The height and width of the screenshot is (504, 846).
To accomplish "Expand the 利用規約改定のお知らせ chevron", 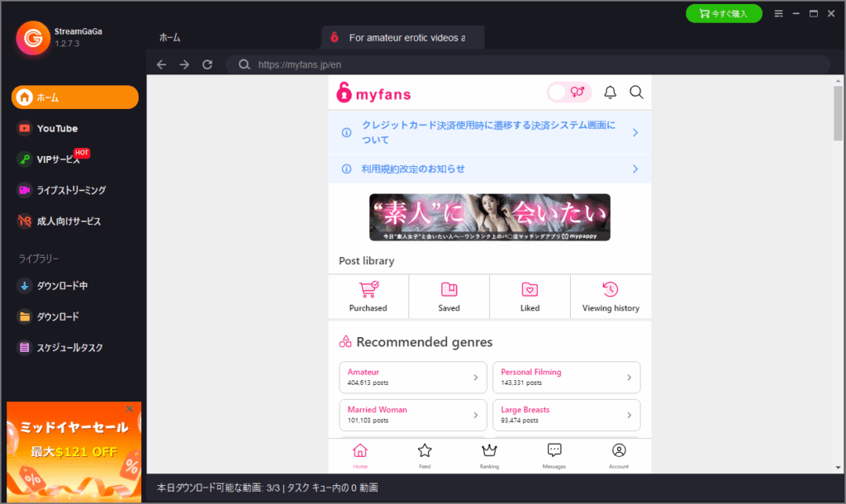I will coord(635,169).
